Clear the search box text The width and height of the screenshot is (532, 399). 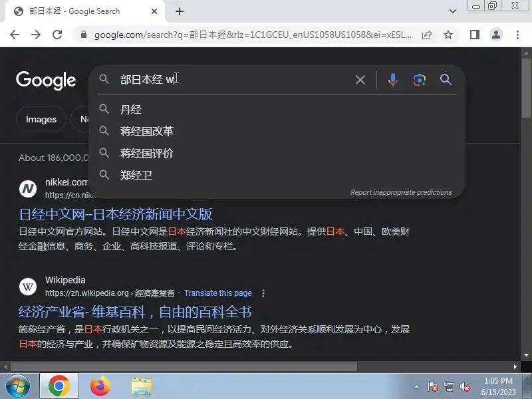click(360, 80)
